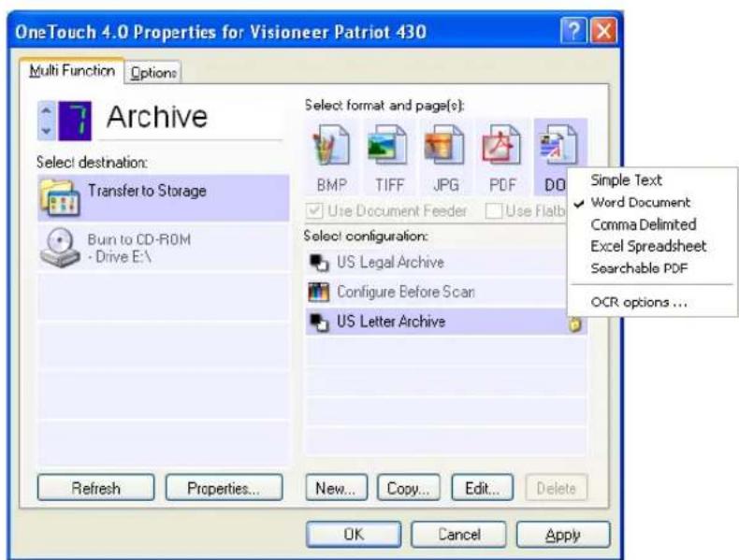Click the Copy configuration button

click(x=408, y=487)
